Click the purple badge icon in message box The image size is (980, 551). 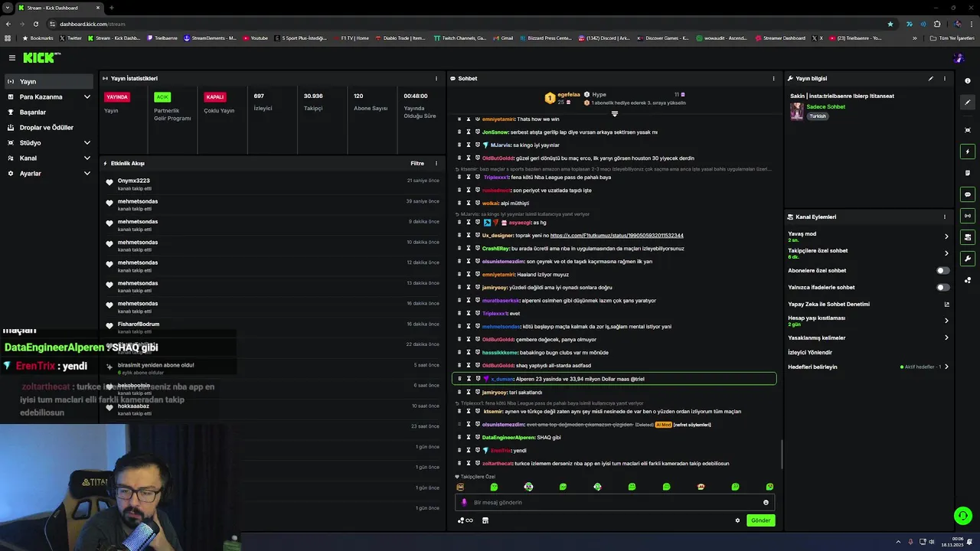[464, 503]
